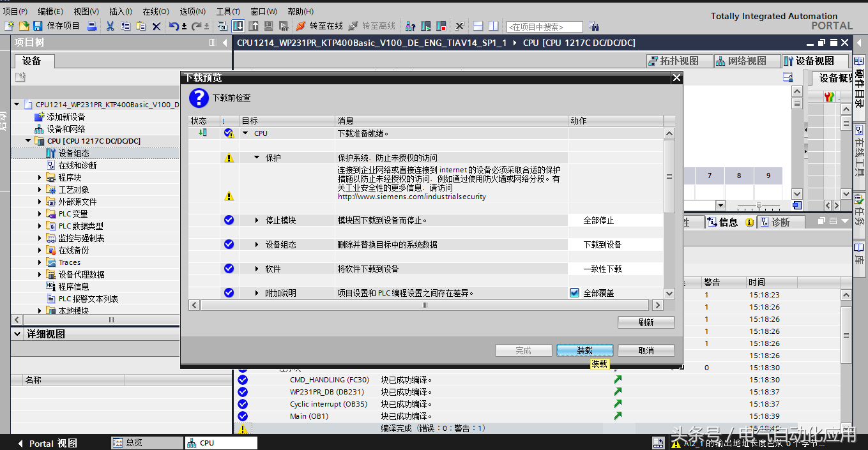Click the 装载 load button

coord(585,350)
